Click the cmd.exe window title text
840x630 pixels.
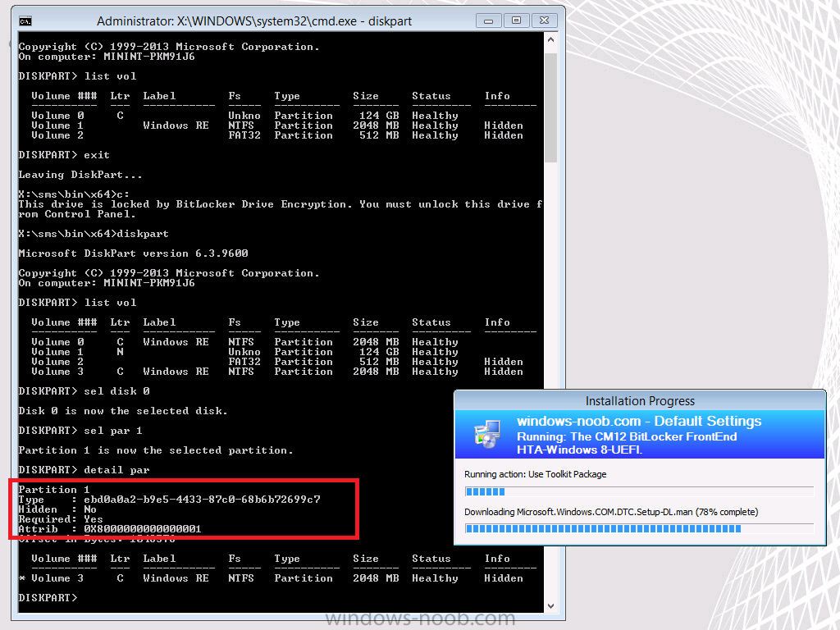(x=254, y=21)
